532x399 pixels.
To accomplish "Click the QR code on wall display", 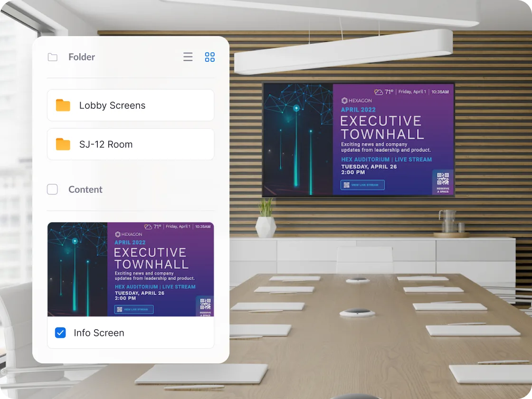I will tap(443, 179).
